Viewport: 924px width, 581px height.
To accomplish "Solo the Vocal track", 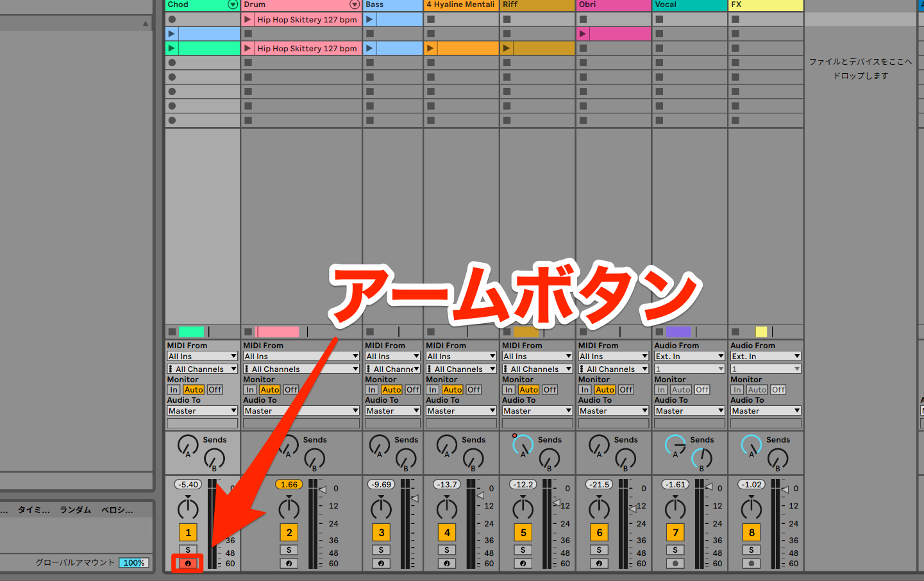I will [x=675, y=550].
